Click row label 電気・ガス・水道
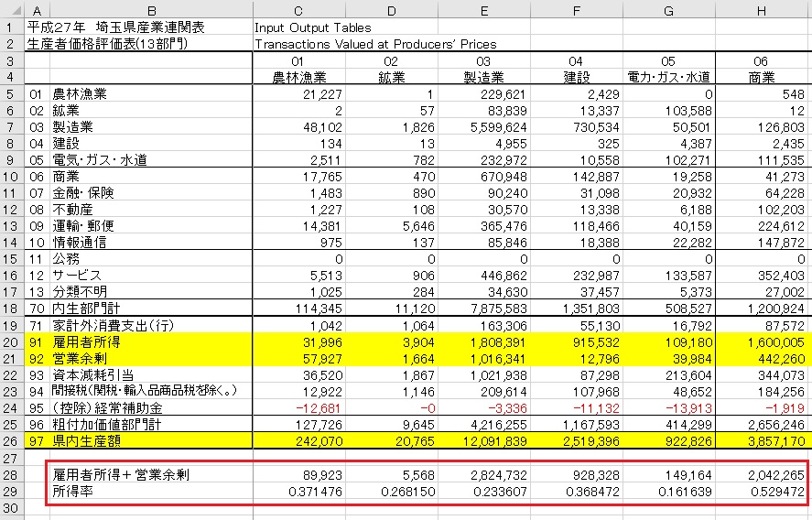The image size is (812, 520). (100, 159)
